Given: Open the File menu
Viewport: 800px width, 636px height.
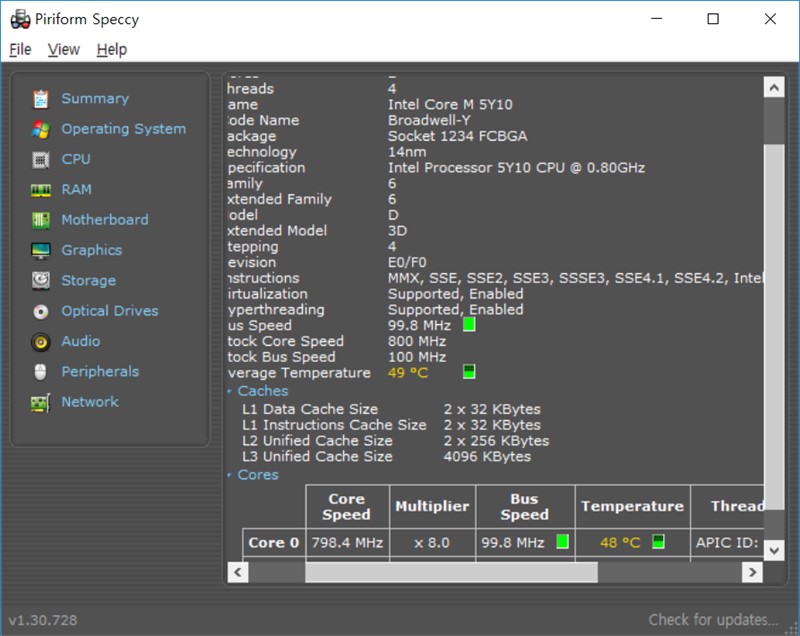Looking at the screenshot, I should coord(20,49).
